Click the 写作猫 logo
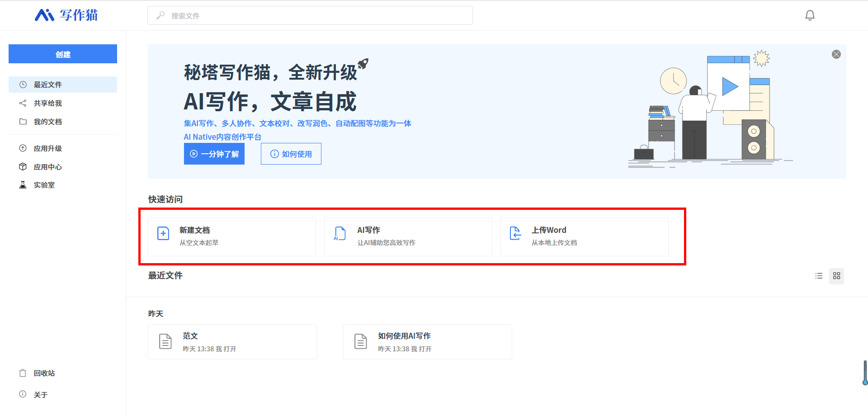Screen dimensions: 868x416 (x=66, y=15)
